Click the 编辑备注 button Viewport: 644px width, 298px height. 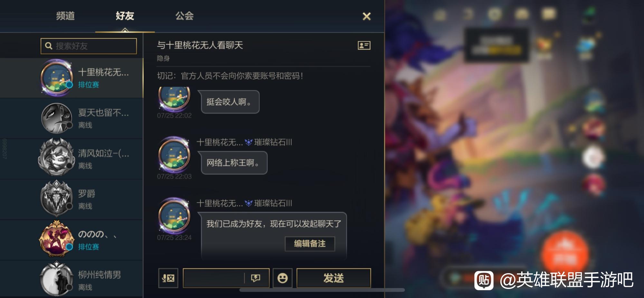tap(310, 243)
